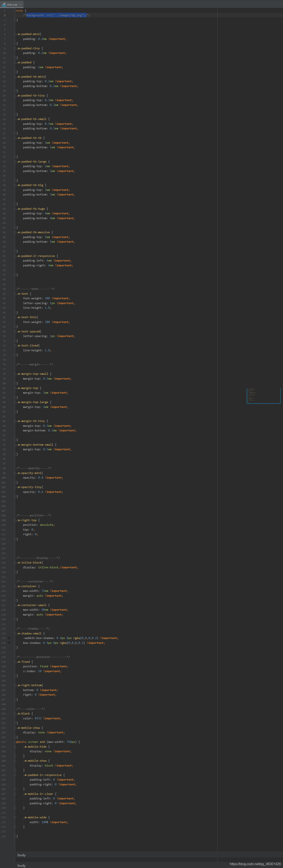Click 'width: 100%' declaration
This screenshot has width=283, height=868.
pos(39,822)
